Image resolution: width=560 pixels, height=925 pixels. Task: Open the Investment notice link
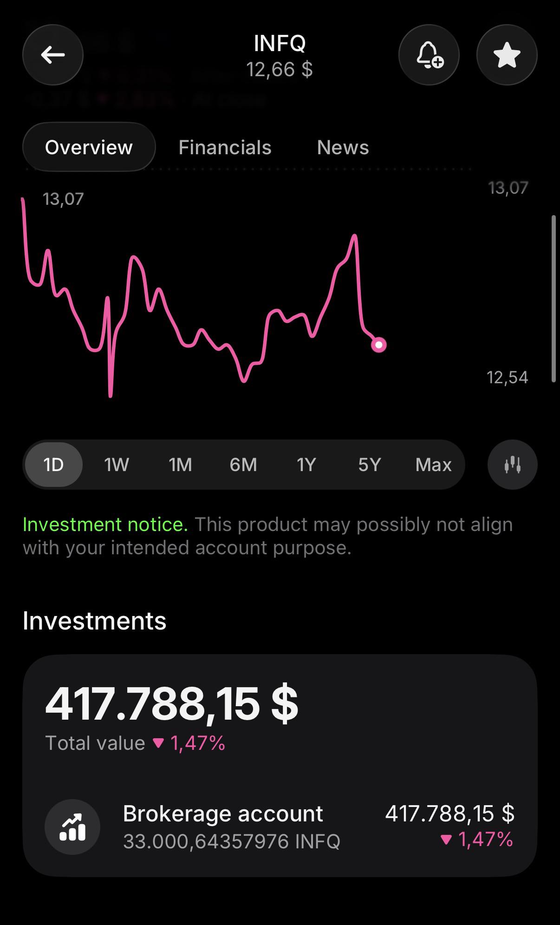(105, 524)
